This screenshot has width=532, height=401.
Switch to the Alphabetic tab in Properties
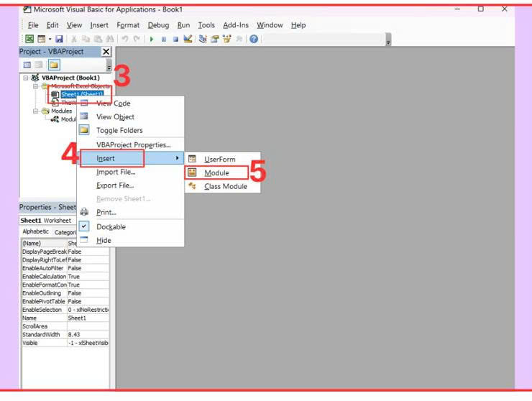pos(35,231)
